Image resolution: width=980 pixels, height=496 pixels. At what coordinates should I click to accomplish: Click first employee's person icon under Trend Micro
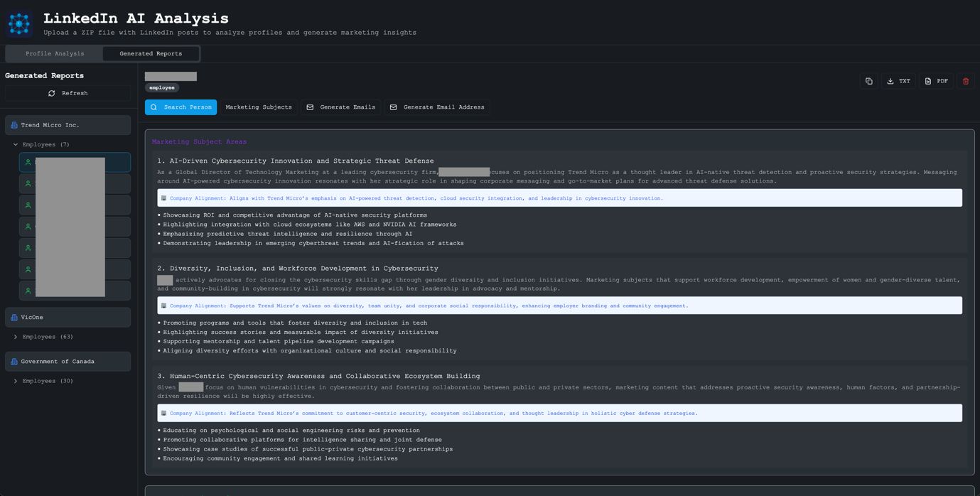coord(28,162)
